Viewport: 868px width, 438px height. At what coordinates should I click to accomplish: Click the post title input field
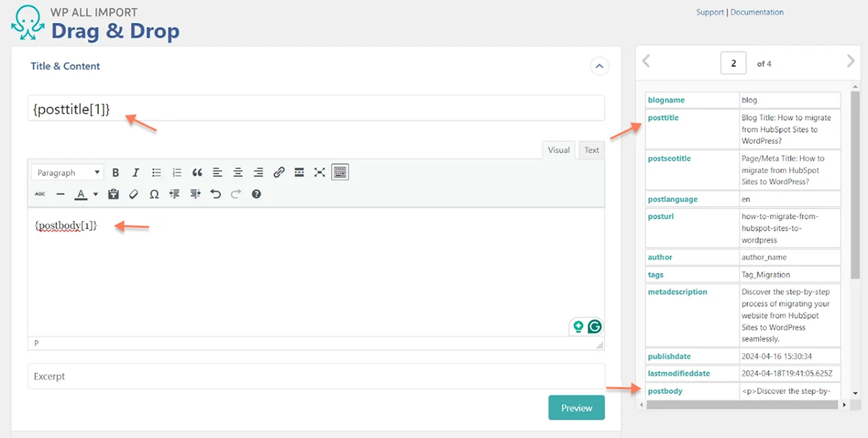[316, 108]
